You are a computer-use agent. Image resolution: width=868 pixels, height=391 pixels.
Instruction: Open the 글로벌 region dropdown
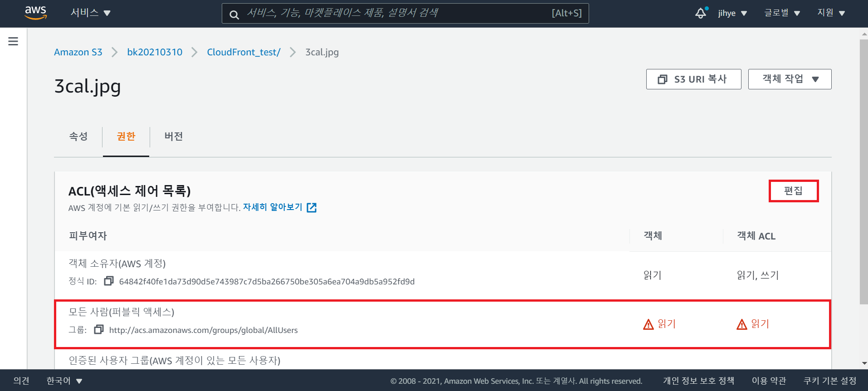(782, 13)
